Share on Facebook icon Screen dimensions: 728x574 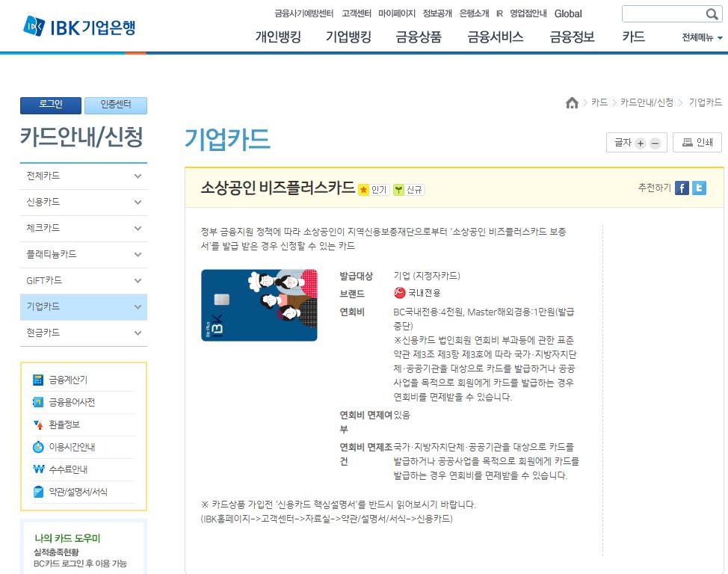[x=682, y=188]
